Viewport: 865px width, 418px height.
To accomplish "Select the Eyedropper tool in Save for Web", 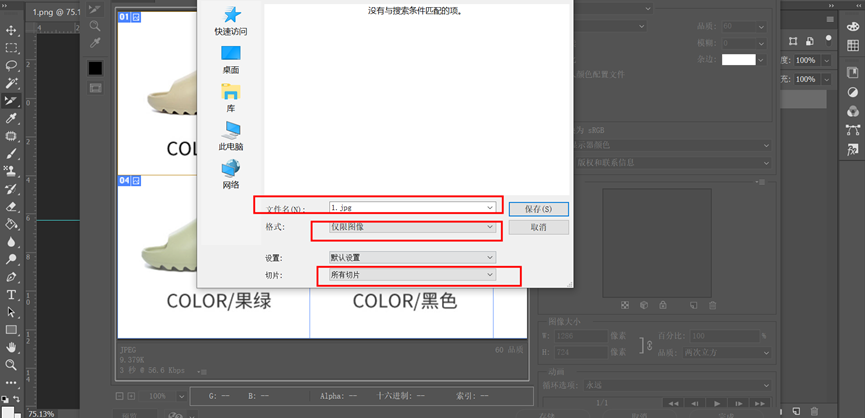I will (95, 43).
